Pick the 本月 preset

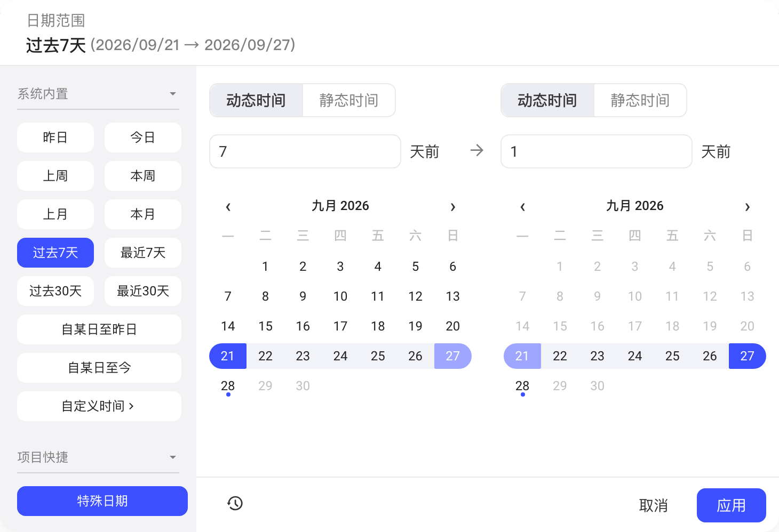pyautogui.click(x=143, y=214)
